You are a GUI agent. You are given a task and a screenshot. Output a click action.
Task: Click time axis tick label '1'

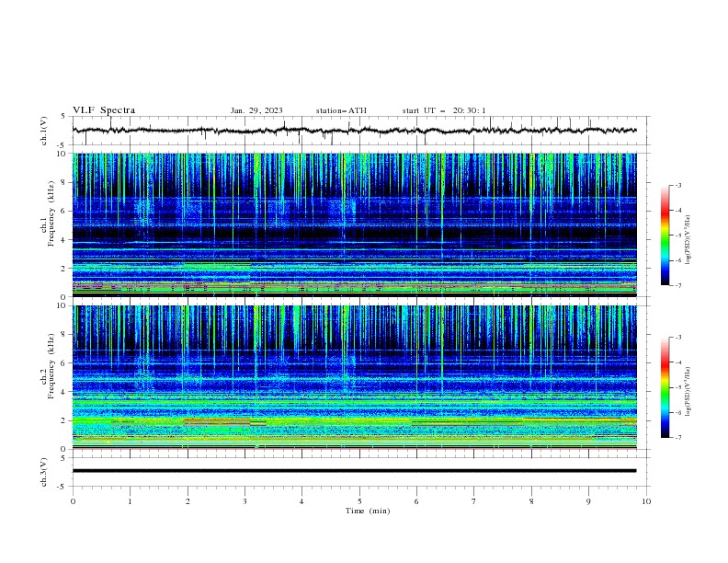(130, 501)
